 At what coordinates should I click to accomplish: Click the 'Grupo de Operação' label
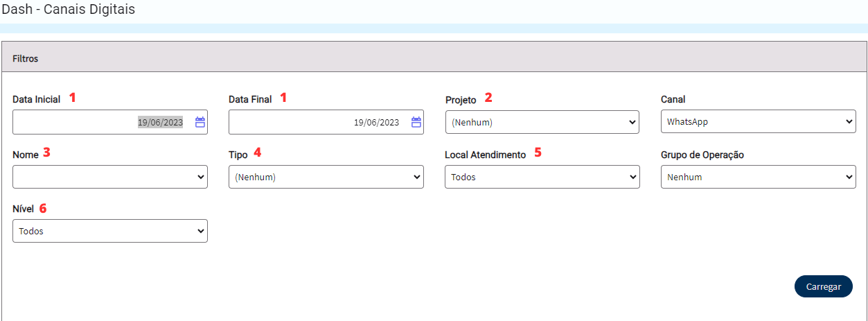(702, 155)
